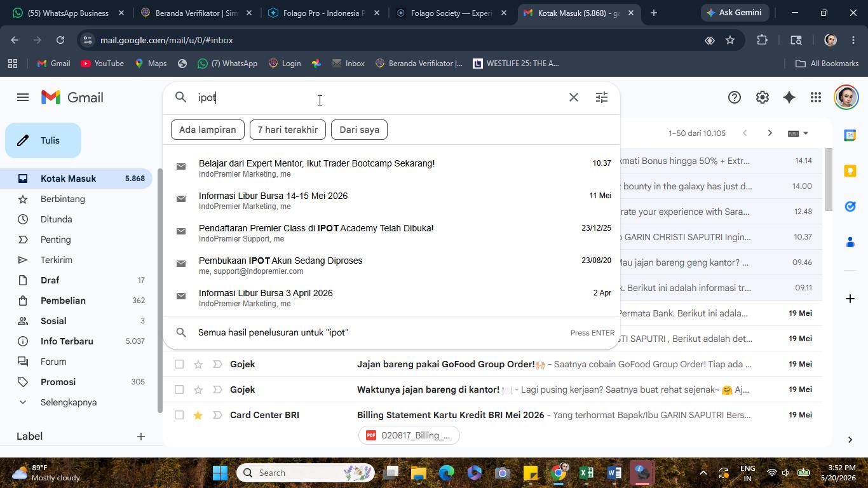Select checkbox for Card Center BRI email

(179, 415)
